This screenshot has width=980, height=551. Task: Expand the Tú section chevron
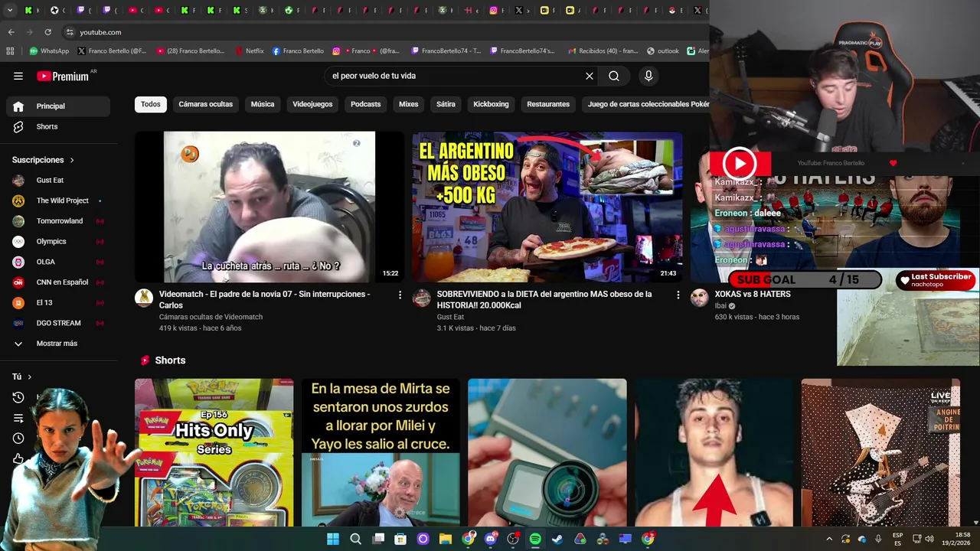tap(30, 377)
